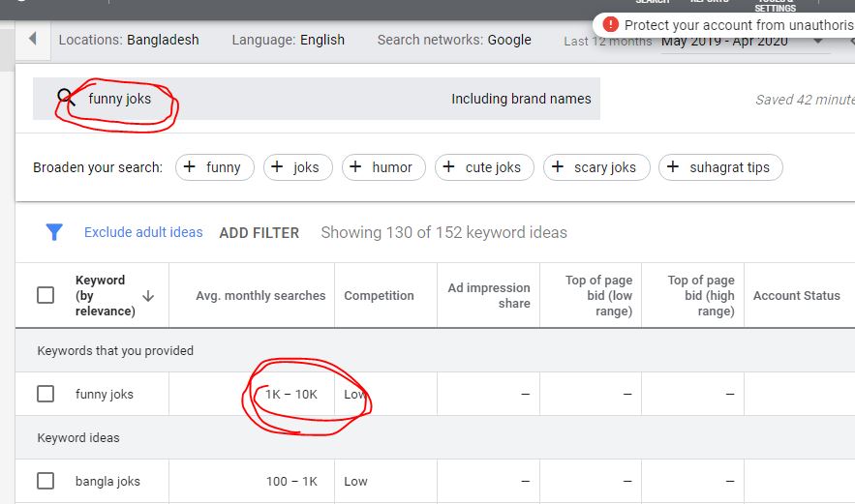Click the Keyword (by relevance) header
Viewport: 855px width, 504px height.
106,295
